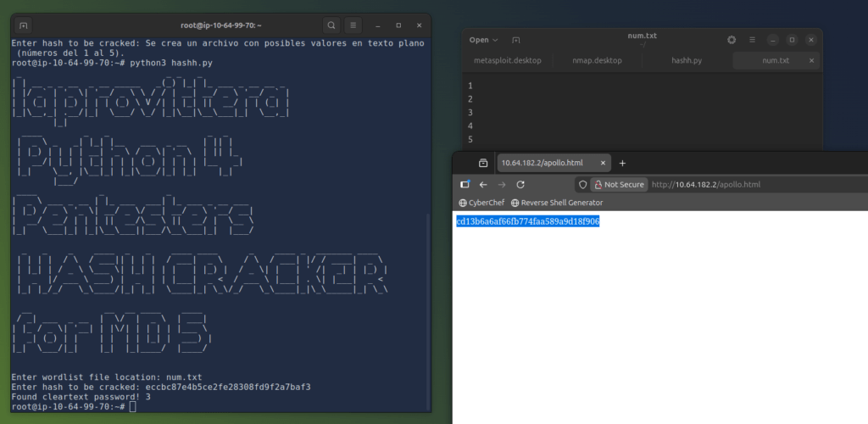Click the 'Found cleartext password! 3' line

[81, 397]
